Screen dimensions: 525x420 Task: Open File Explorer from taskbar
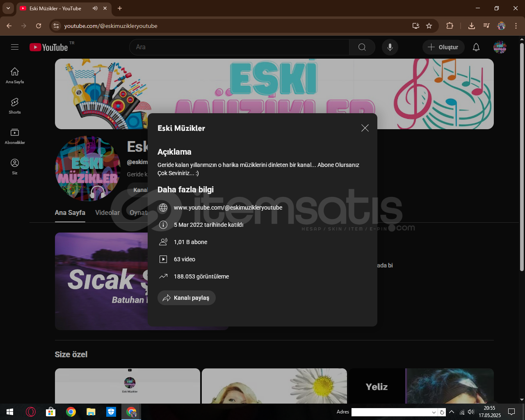coord(91,412)
